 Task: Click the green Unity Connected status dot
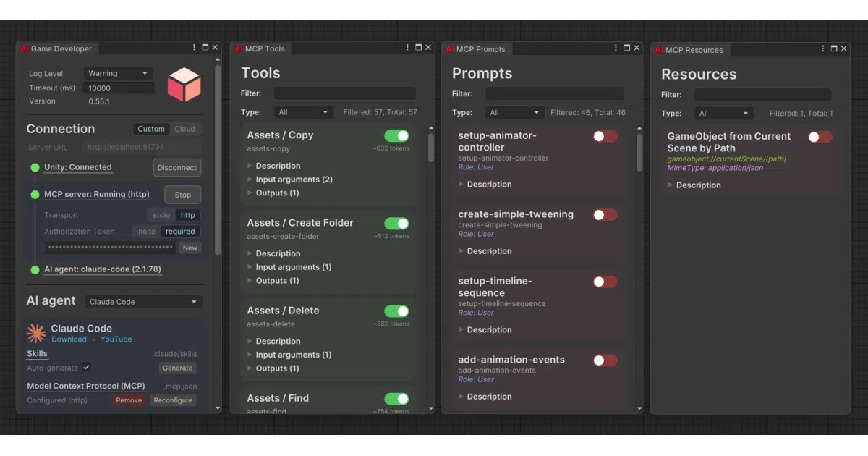35,167
